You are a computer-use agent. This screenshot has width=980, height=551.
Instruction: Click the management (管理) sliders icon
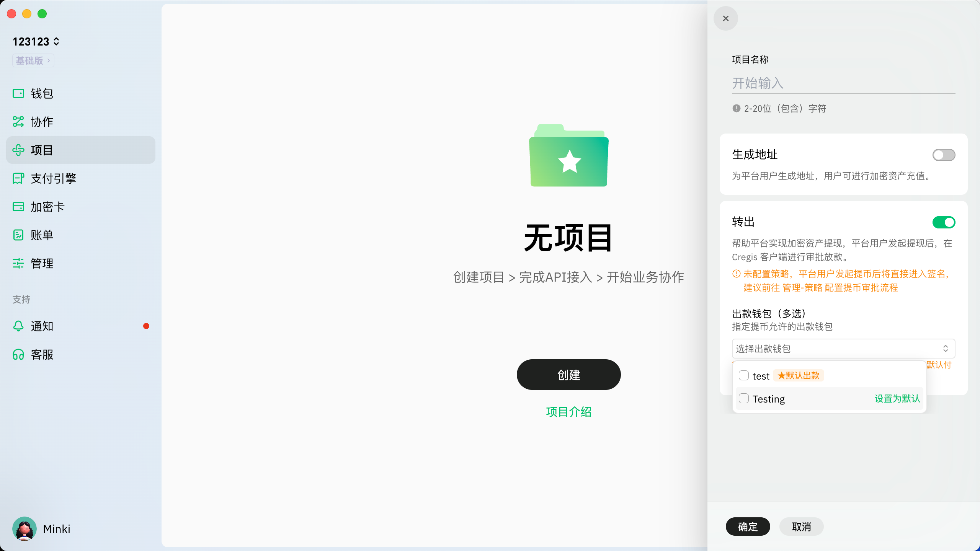pyautogui.click(x=18, y=263)
